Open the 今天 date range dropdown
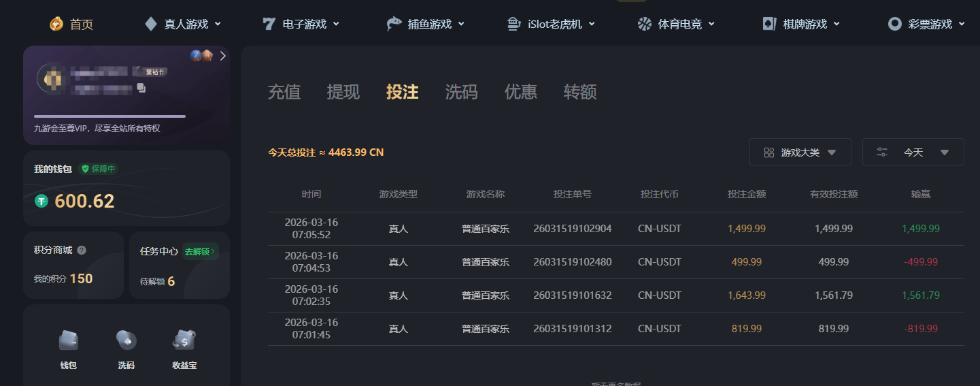Image resolution: width=980 pixels, height=386 pixels. (913, 152)
